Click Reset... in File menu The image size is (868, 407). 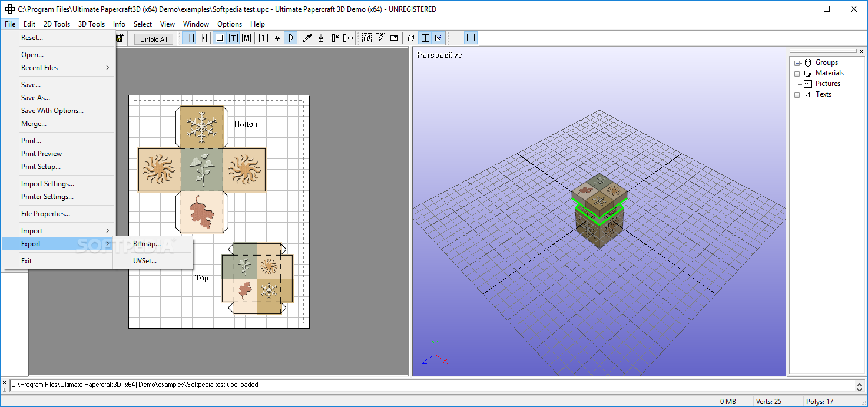(58, 38)
